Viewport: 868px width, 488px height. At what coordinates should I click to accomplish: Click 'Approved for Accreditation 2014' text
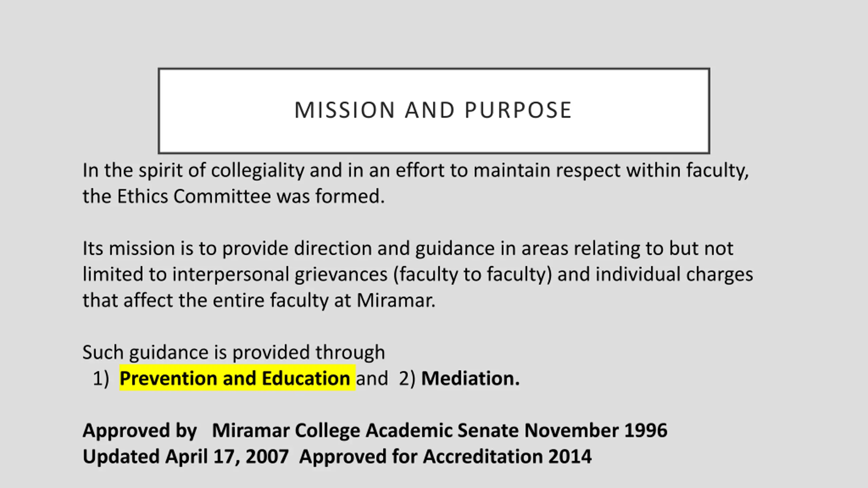coord(445,456)
